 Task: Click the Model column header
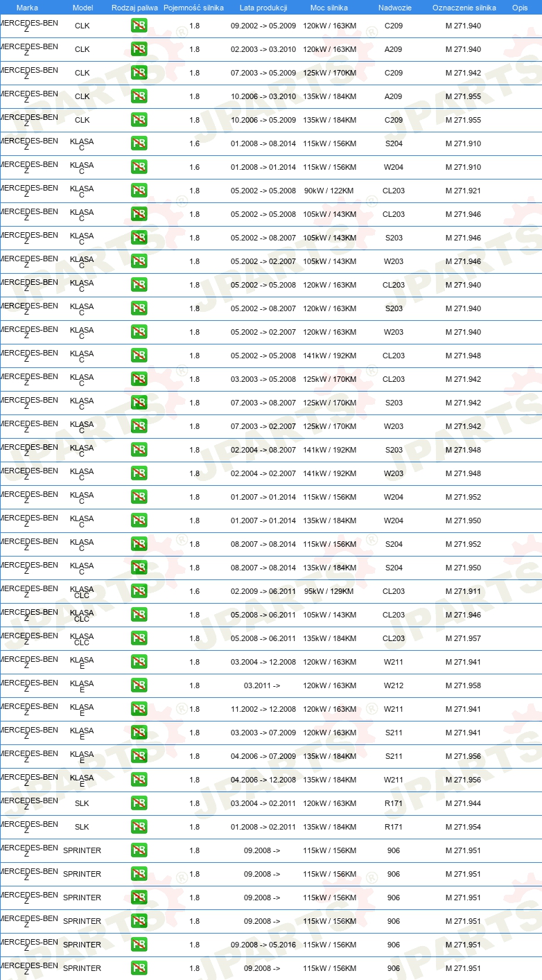(x=82, y=8)
